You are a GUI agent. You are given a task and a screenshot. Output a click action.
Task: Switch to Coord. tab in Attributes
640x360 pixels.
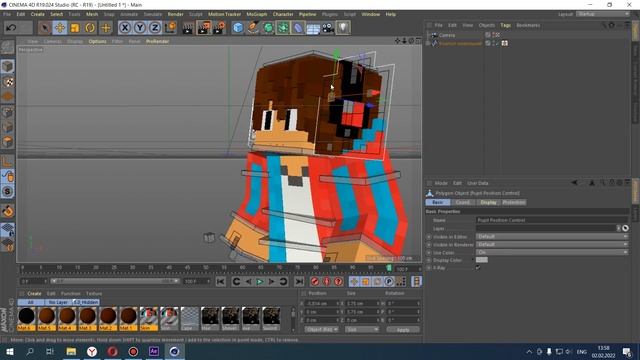pos(463,202)
